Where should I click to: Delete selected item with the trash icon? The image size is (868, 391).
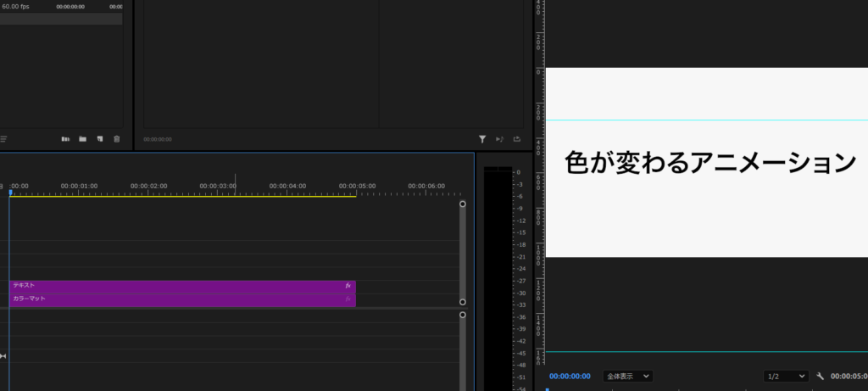click(x=117, y=138)
